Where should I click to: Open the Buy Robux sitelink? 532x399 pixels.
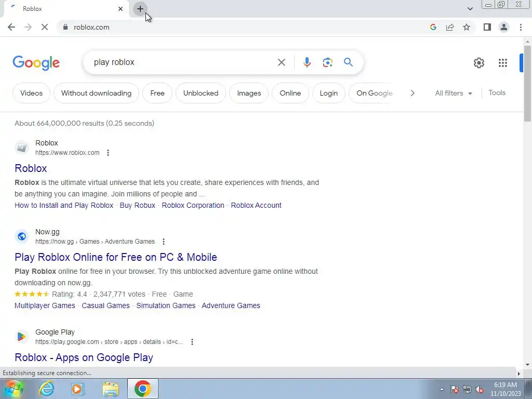(x=137, y=205)
